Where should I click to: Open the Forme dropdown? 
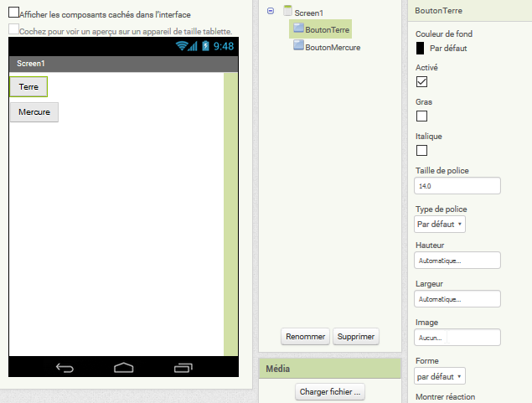[x=440, y=376]
